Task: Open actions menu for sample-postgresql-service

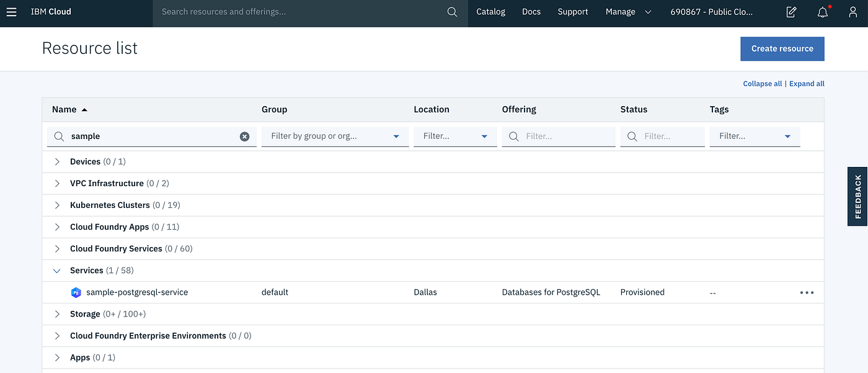Action: point(807,292)
